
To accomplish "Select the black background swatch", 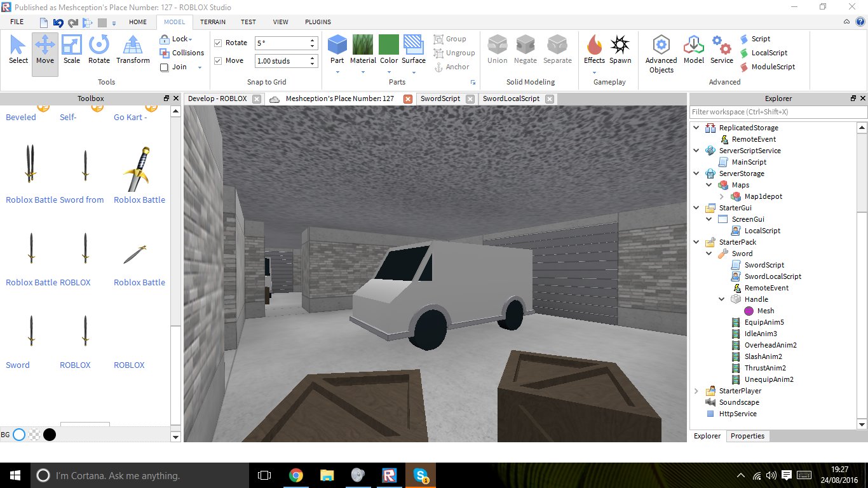I will [50, 435].
